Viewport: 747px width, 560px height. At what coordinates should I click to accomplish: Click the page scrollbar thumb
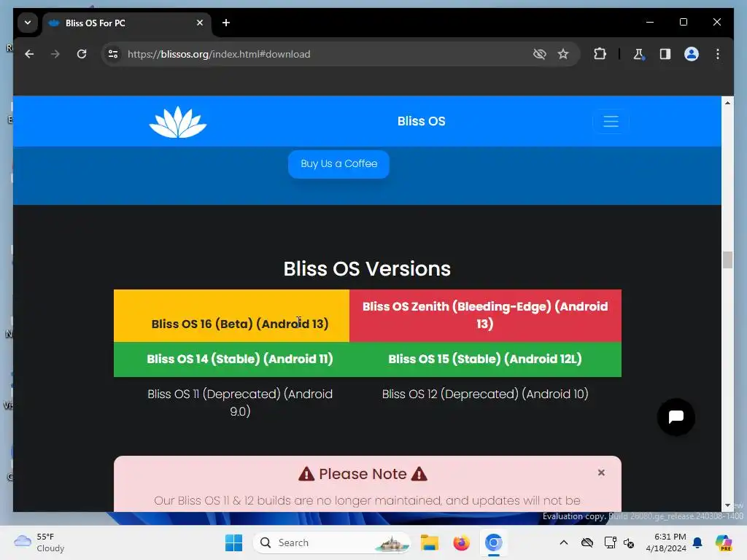click(727, 260)
